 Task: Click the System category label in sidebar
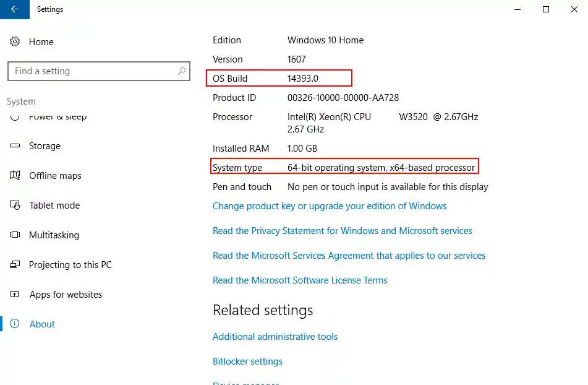[21, 102]
